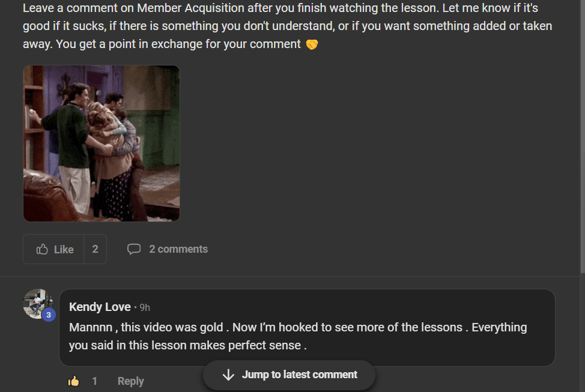Toggle the yellow thumbs-up on Kendy's comment

[74, 381]
